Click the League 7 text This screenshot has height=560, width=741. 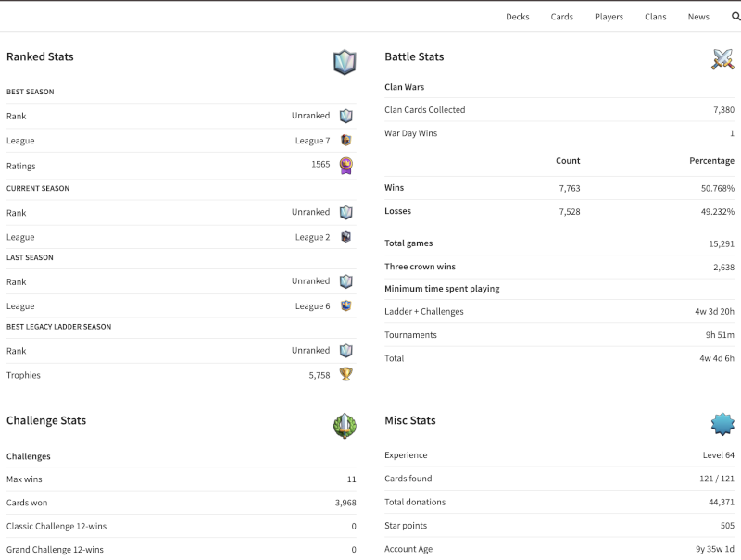[313, 141]
